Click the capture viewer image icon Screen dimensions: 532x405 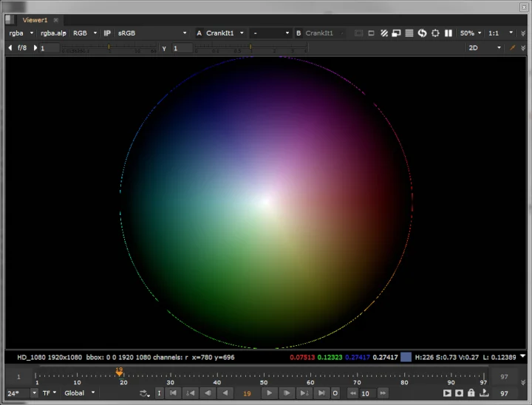pyautogui.click(x=459, y=393)
